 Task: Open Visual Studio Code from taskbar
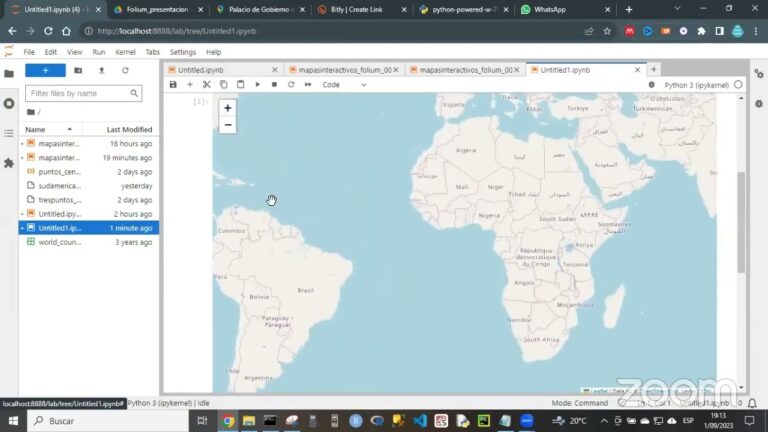coord(420,421)
